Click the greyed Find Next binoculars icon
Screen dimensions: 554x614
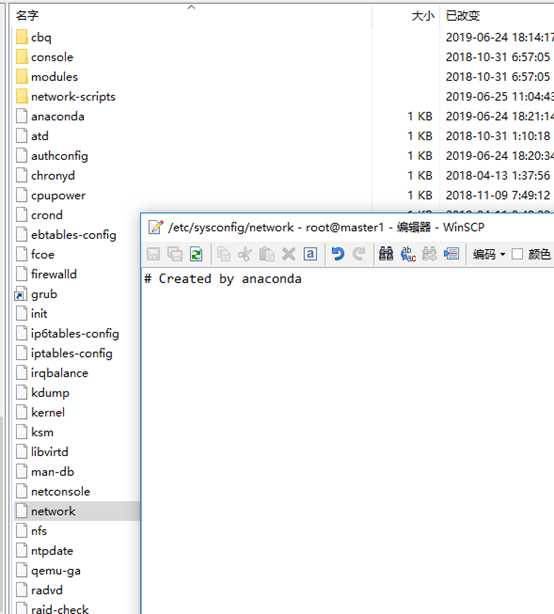(x=429, y=254)
